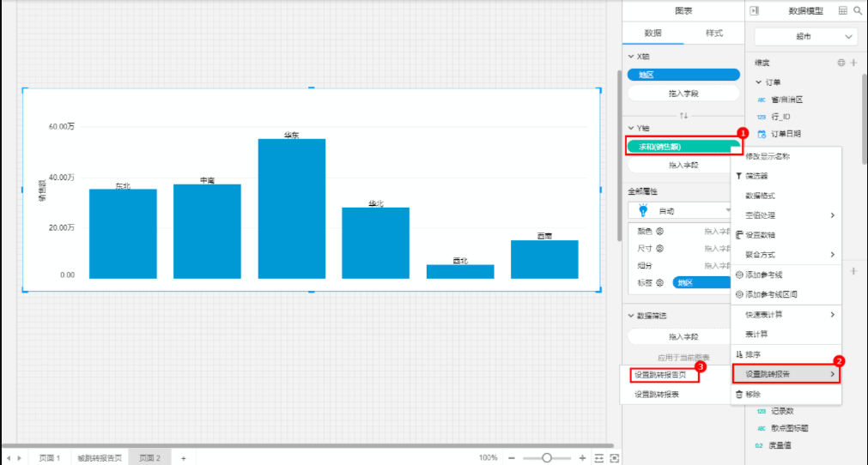Open the 页面 1 page tab
The width and height of the screenshot is (868, 465).
(x=49, y=458)
